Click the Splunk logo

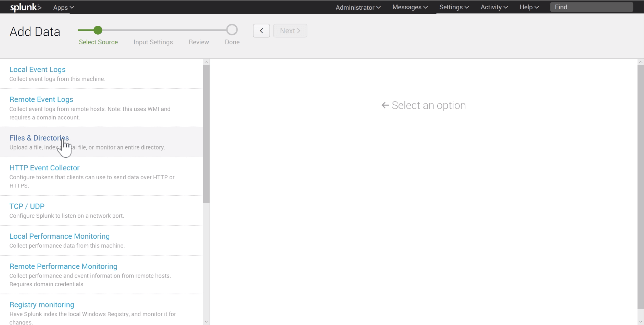(26, 7)
